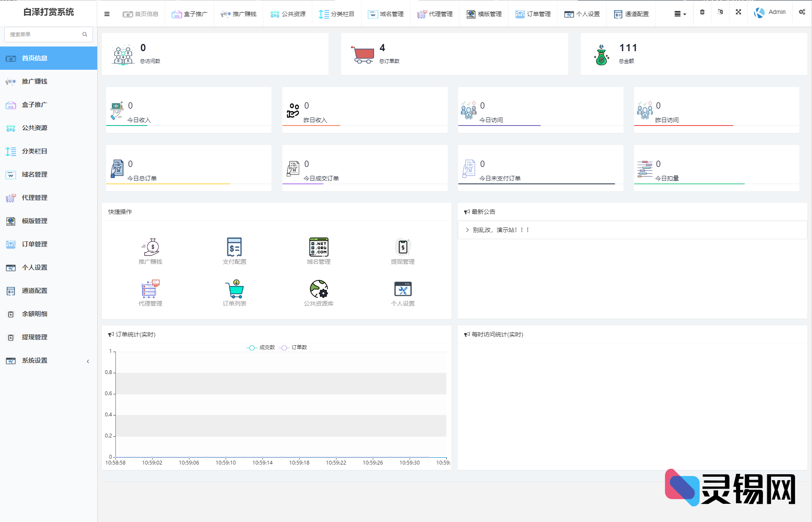Click the fullscreen icon in top bar
This screenshot has width=812, height=522.
click(738, 12)
